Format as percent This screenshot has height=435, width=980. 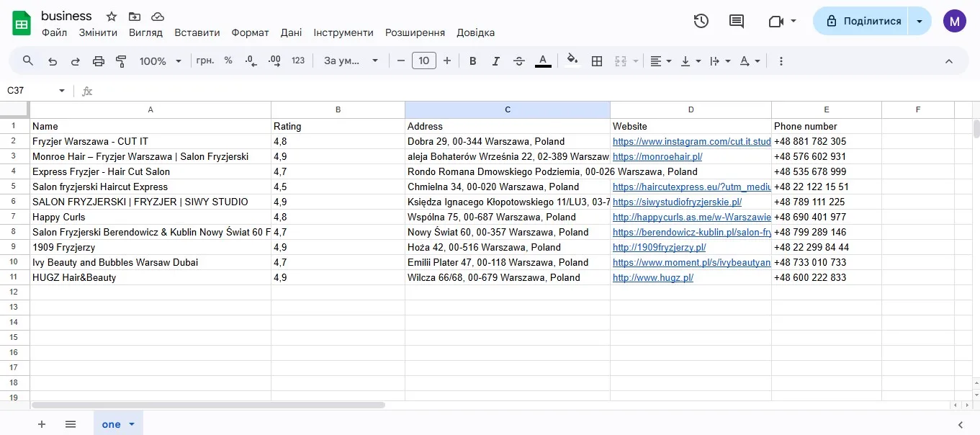(228, 61)
